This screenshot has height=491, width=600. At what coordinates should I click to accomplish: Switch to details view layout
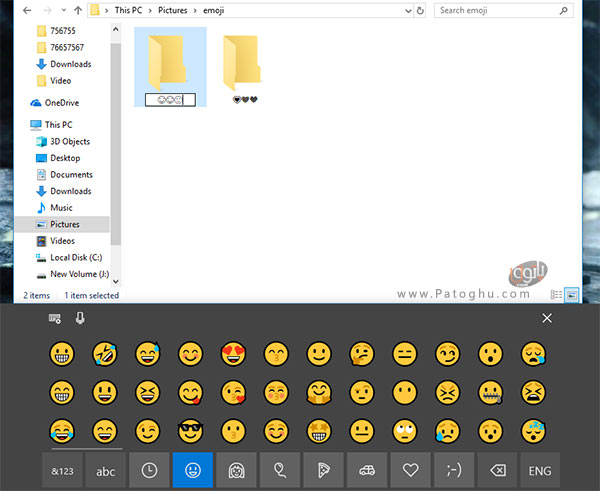[x=556, y=295]
